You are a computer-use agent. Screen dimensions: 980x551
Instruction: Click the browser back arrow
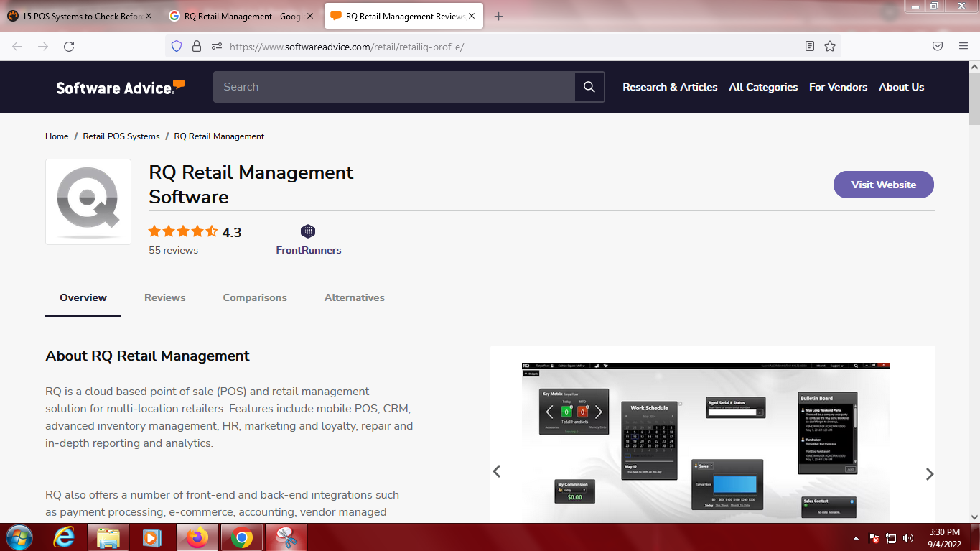click(17, 46)
